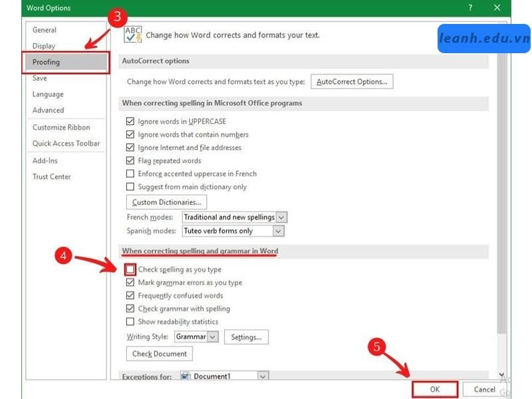Enable Suggest from main dictionary only

click(x=130, y=187)
